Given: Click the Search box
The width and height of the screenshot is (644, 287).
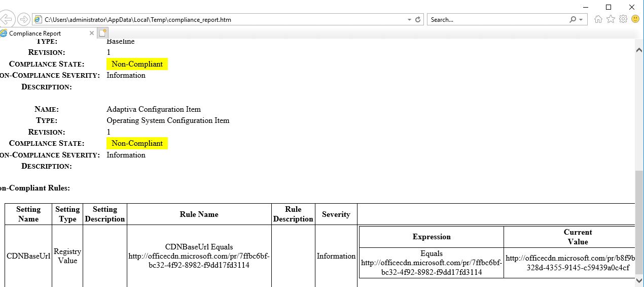Looking at the screenshot, I should [x=497, y=20].
